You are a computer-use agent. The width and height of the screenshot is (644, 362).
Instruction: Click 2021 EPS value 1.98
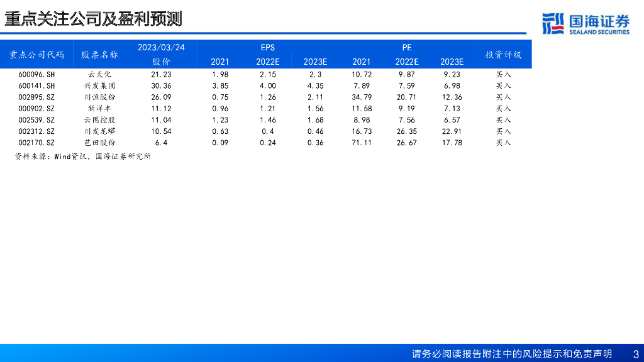point(220,74)
